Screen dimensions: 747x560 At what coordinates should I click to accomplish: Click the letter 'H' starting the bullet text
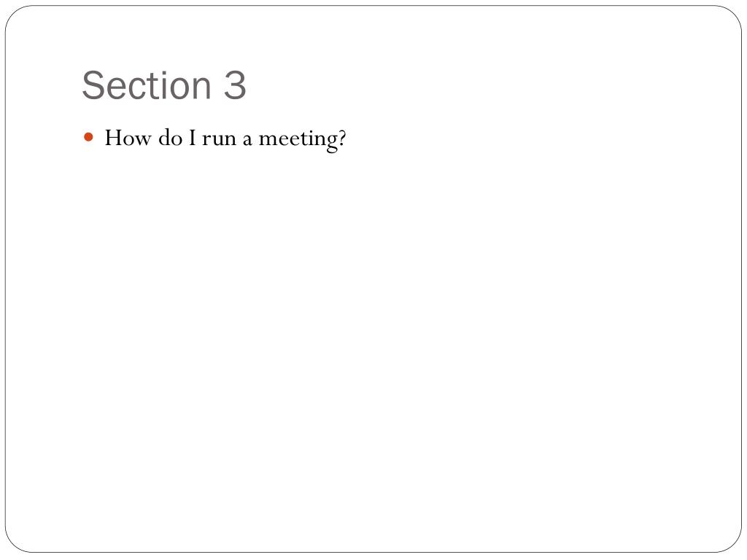pos(115,138)
